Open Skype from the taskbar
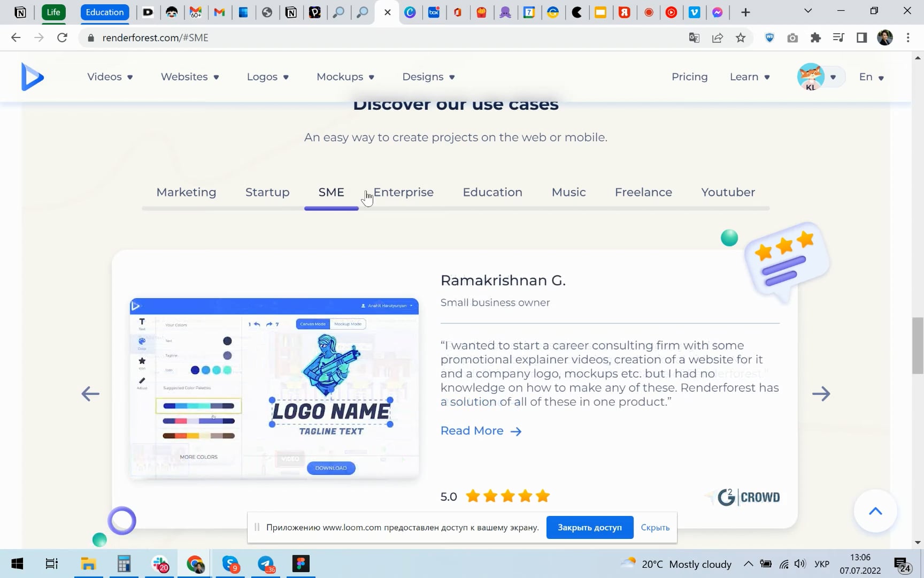Screen dimensions: 924x578 coord(230,564)
